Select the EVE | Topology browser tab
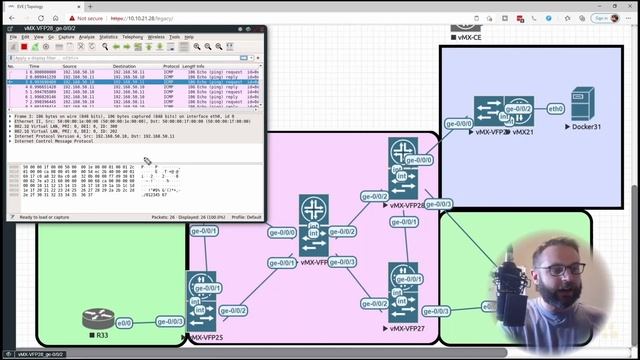The height and width of the screenshot is (360, 640). pyautogui.click(x=44, y=7)
